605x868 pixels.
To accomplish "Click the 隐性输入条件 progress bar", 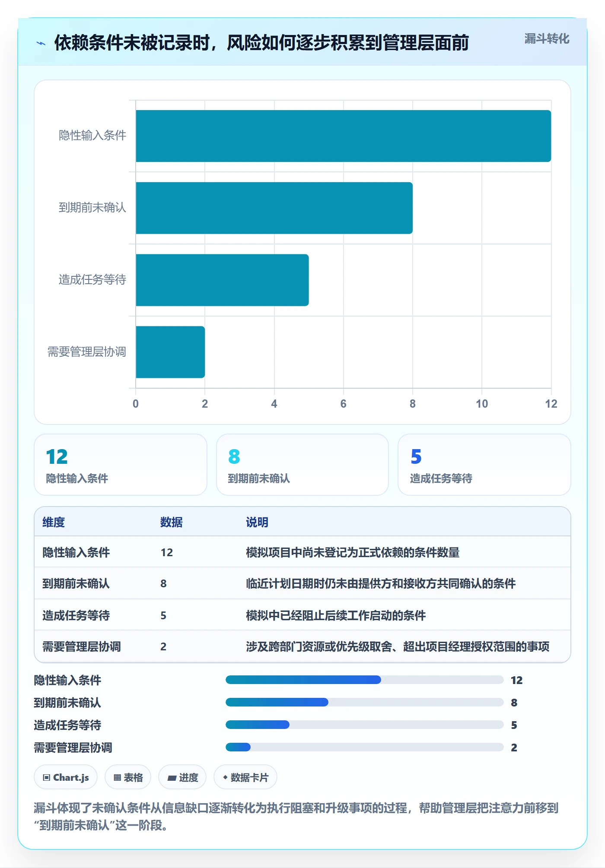I will (x=364, y=680).
